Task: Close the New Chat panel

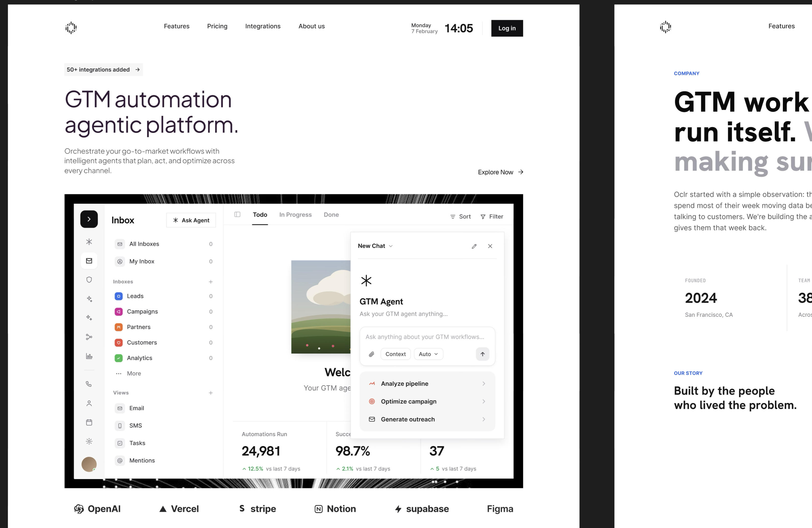Action: pos(490,246)
